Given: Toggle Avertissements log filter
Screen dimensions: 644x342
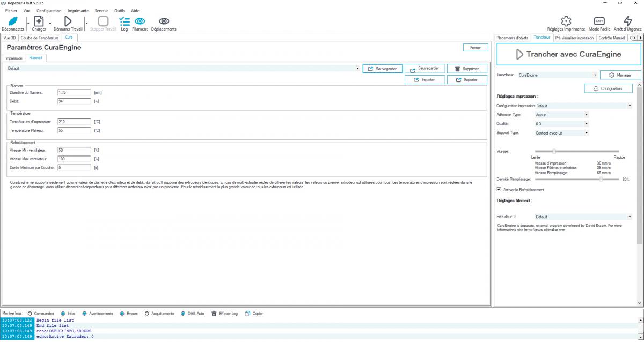Looking at the screenshot, I should [84, 314].
